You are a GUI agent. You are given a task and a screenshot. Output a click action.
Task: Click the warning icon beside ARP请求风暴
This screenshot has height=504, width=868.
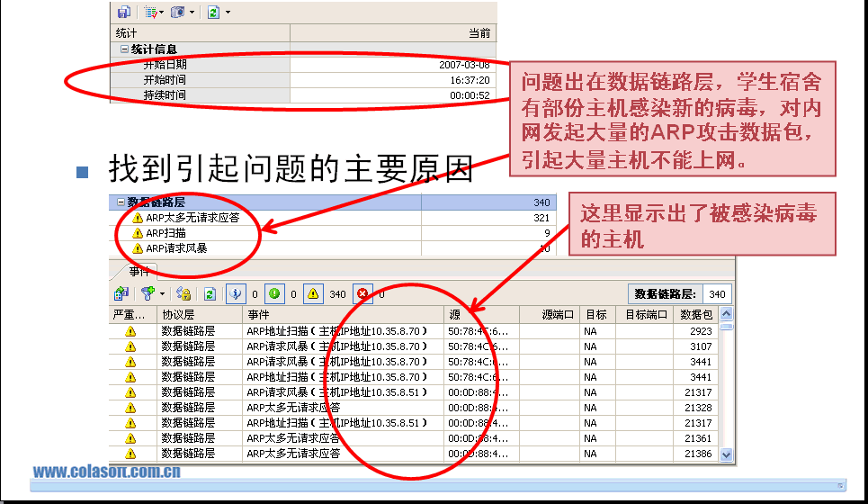point(138,248)
